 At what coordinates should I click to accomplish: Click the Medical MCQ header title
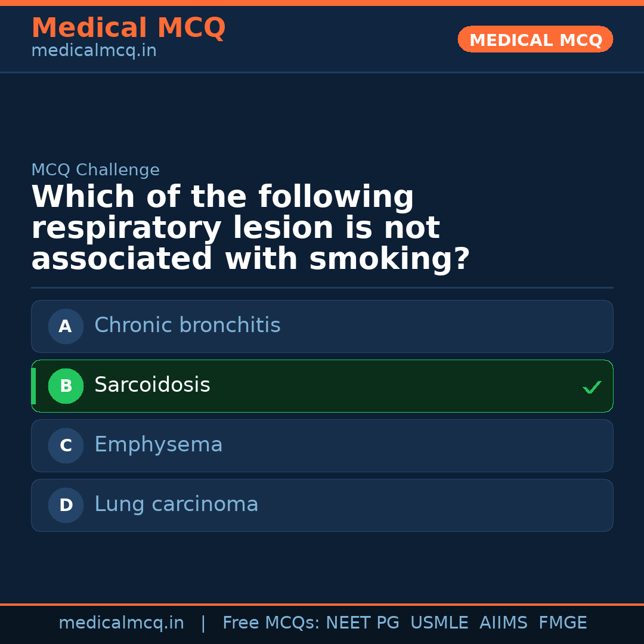[128, 28]
